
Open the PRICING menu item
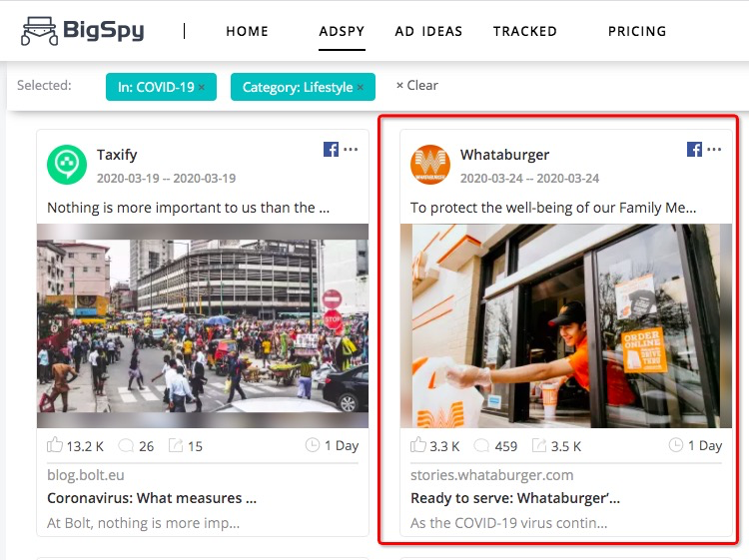[637, 32]
